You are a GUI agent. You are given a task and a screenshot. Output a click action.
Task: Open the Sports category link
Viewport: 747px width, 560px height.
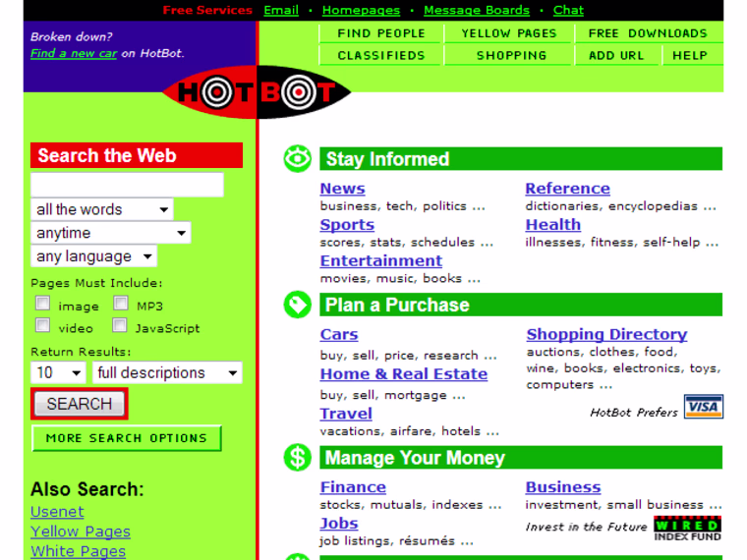(x=347, y=224)
